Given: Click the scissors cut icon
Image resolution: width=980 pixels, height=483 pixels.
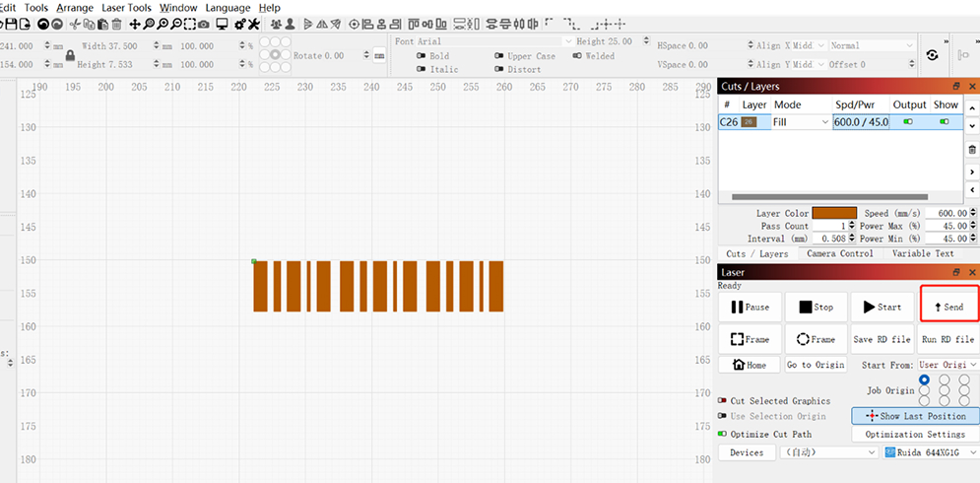Looking at the screenshot, I should tap(75, 24).
